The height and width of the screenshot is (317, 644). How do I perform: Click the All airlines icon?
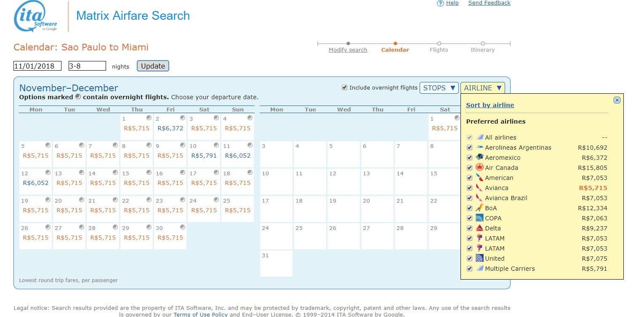pos(479,137)
